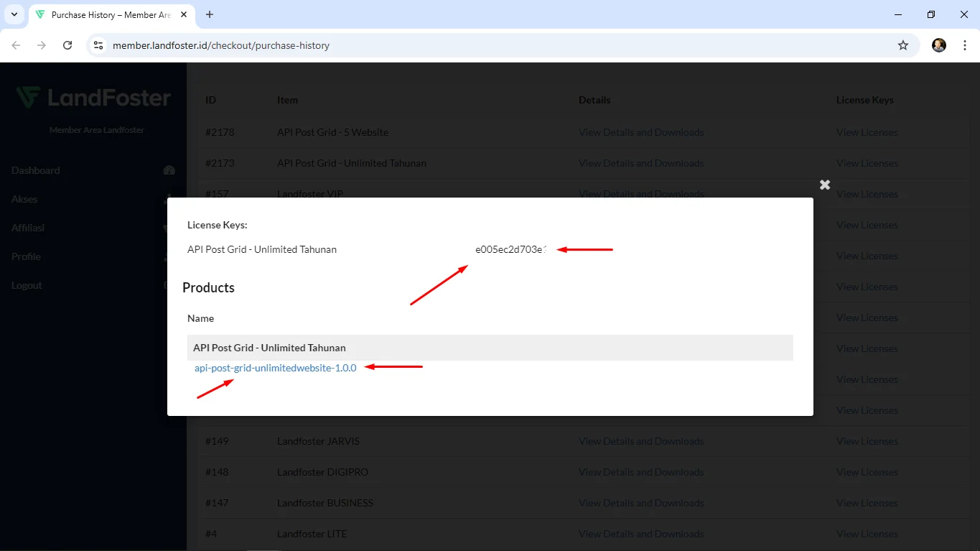View Licenses for Landfoster LITE
This screenshot has height=551, width=980.
pyautogui.click(x=867, y=534)
